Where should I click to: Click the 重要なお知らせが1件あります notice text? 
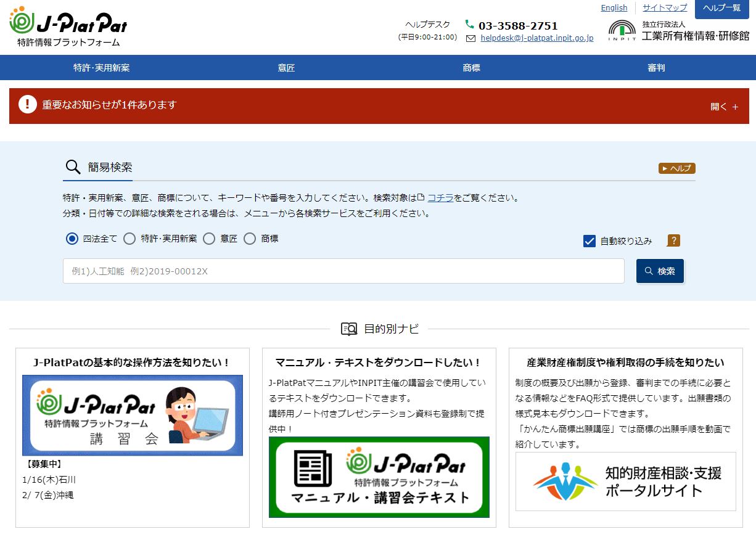[x=109, y=105]
